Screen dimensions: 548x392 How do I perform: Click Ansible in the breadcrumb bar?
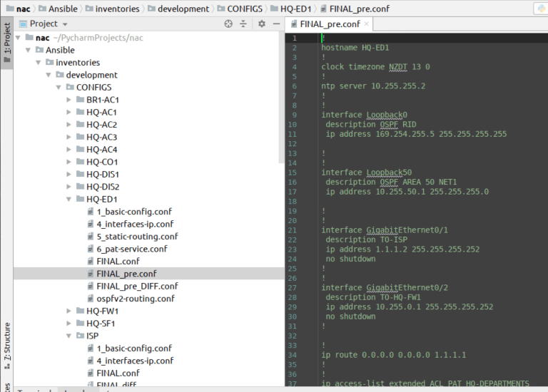(x=58, y=9)
